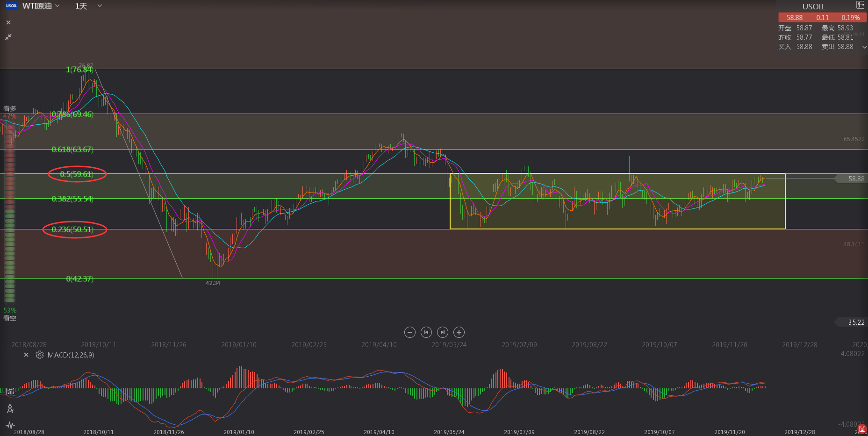This screenshot has height=436, width=868.
Task: Zoom in the chart with plus button
Action: tap(459, 332)
